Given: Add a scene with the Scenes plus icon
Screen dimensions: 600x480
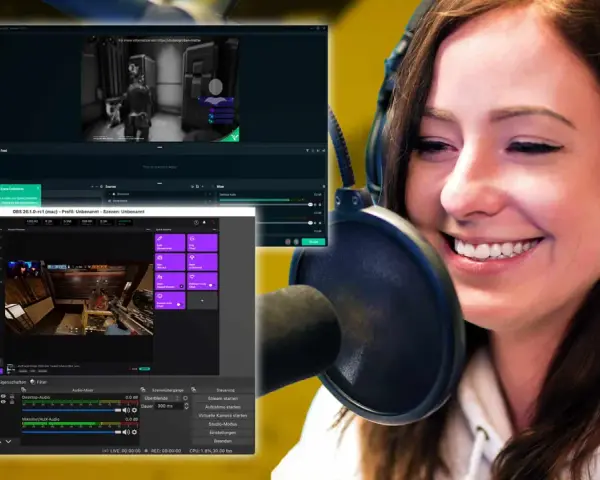Looking at the screenshot, I should click(x=92, y=187).
